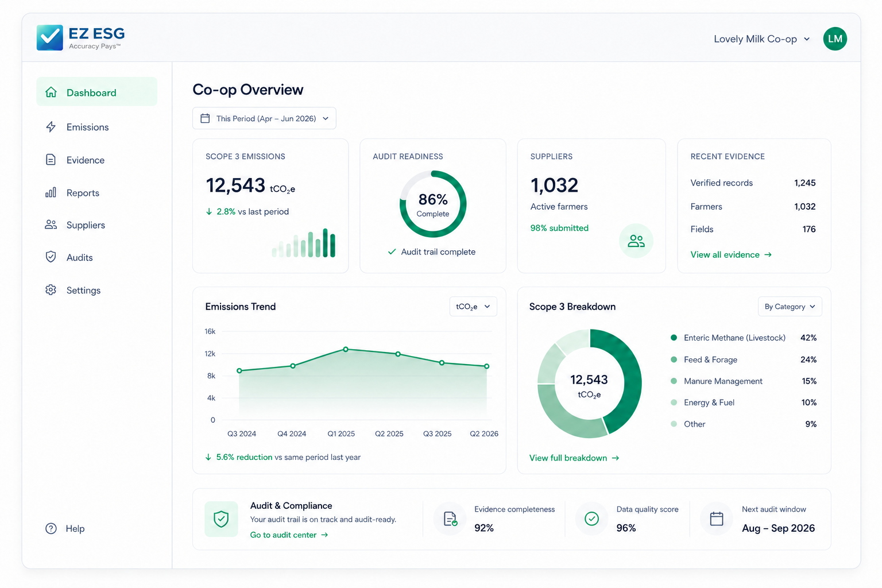The height and width of the screenshot is (588, 882).
Task: Open the Audits menu item
Action: point(96,257)
